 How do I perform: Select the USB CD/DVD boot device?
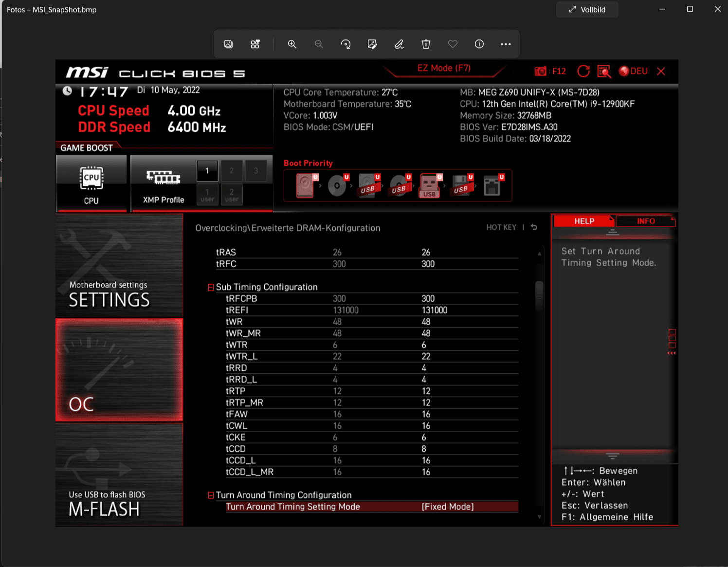(x=400, y=185)
